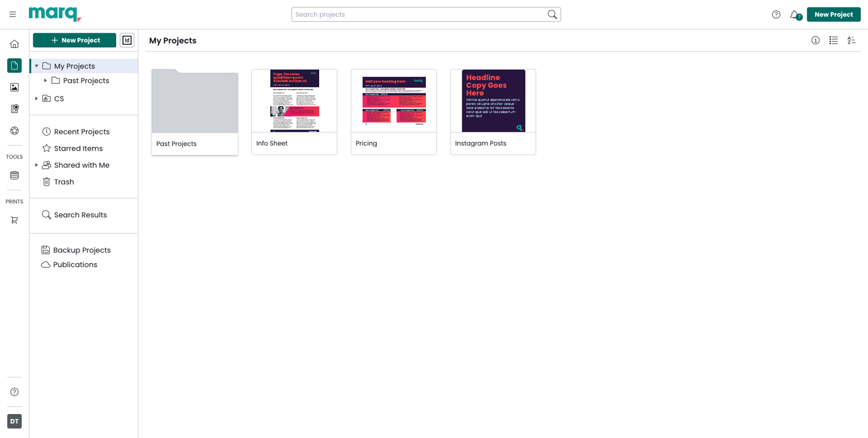Open the notification bell with badge
Screen dimensions: 868x438
point(794,14)
